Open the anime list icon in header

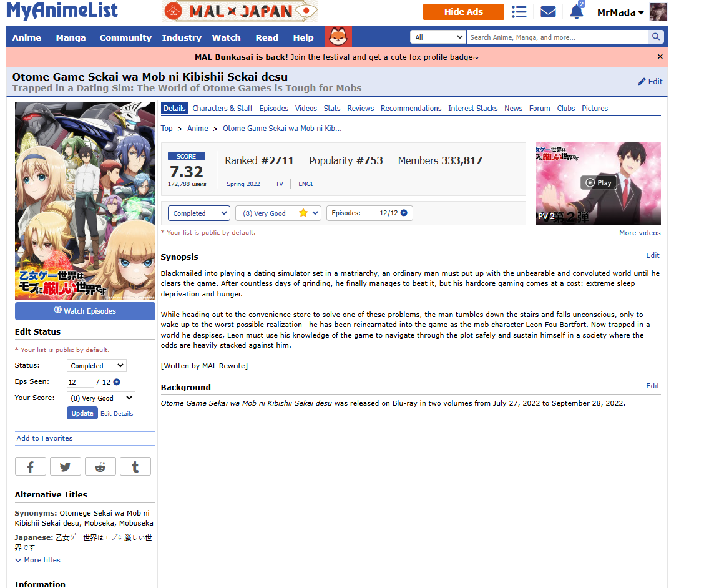point(519,12)
